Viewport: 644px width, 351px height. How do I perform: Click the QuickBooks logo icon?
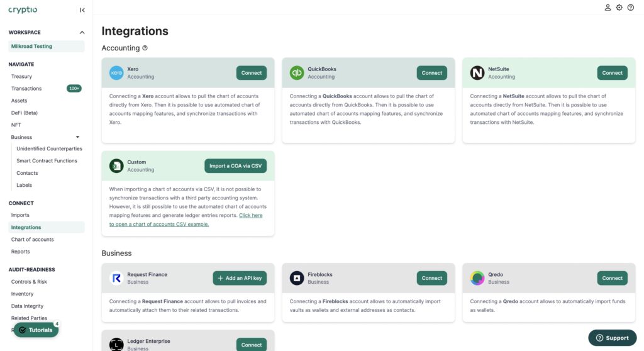[x=297, y=73]
